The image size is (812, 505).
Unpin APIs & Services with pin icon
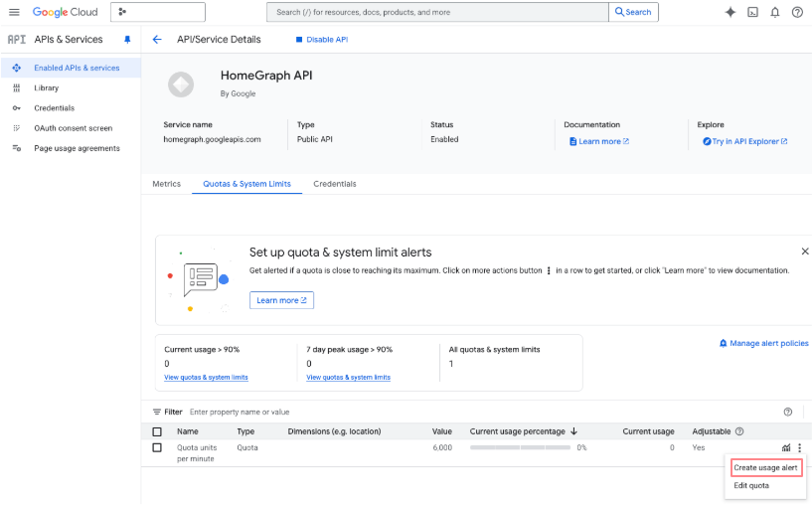coord(126,40)
